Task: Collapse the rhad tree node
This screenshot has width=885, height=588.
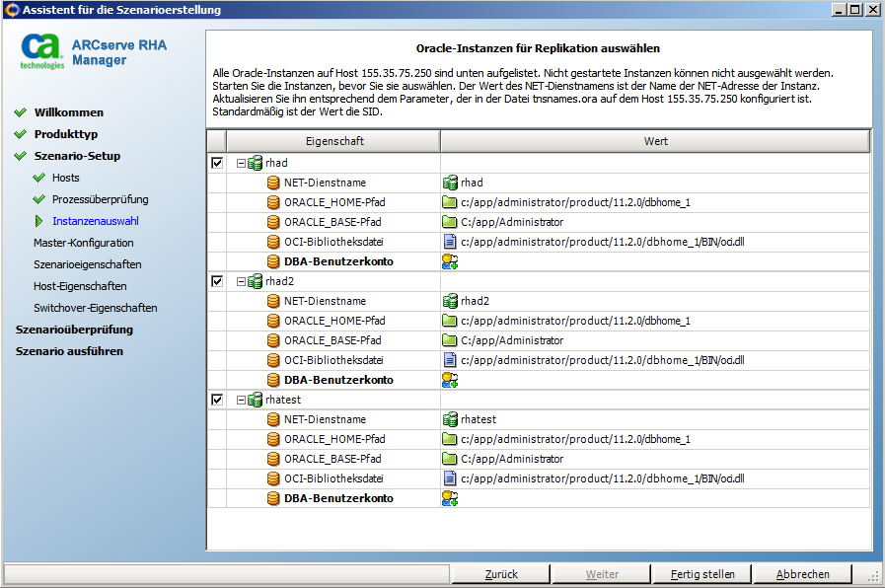Action: 241,163
